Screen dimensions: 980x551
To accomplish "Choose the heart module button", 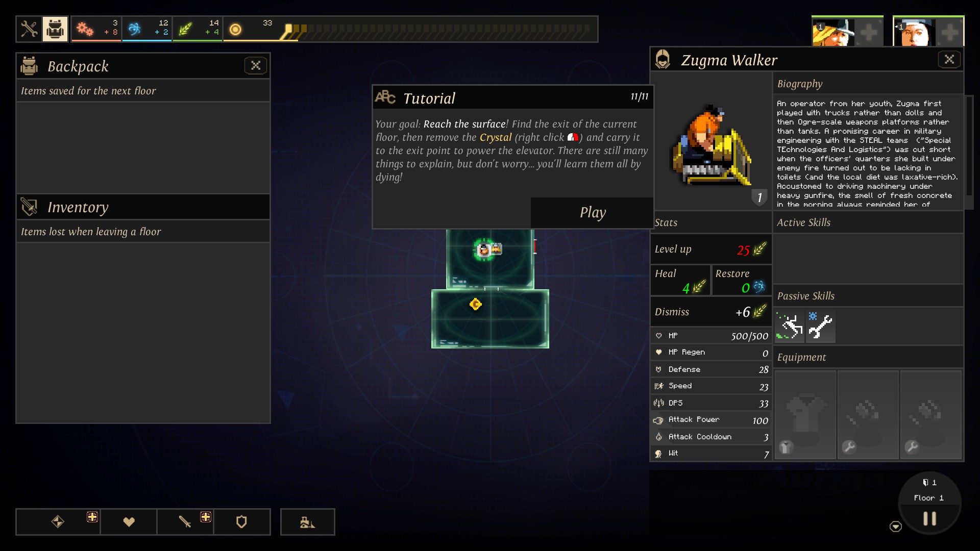I will click(x=129, y=521).
